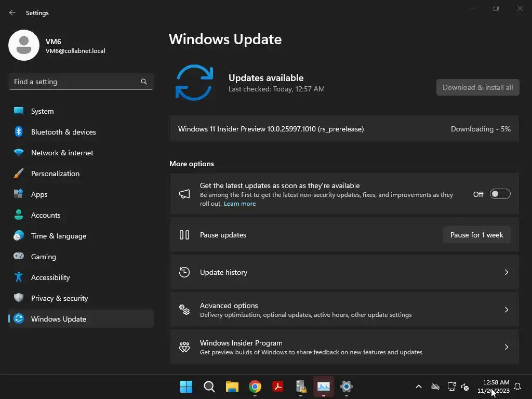This screenshot has width=532, height=399.
Task: Click the search magnifier in Find a setting
Action: (x=144, y=82)
